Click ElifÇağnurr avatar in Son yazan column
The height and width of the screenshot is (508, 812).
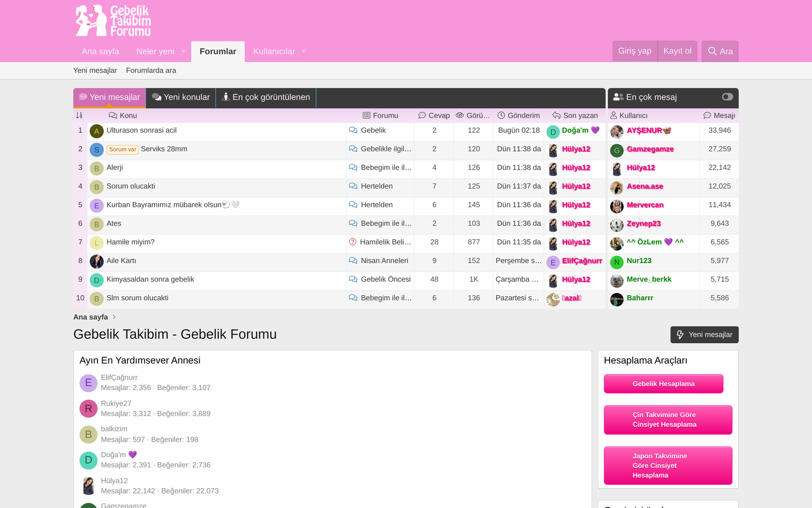[x=553, y=262]
